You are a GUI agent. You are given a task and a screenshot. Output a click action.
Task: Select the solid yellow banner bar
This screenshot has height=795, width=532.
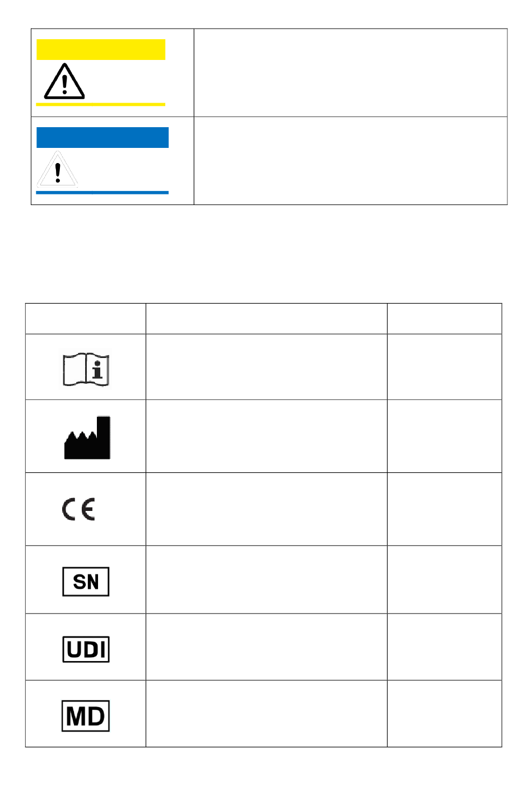[101, 49]
